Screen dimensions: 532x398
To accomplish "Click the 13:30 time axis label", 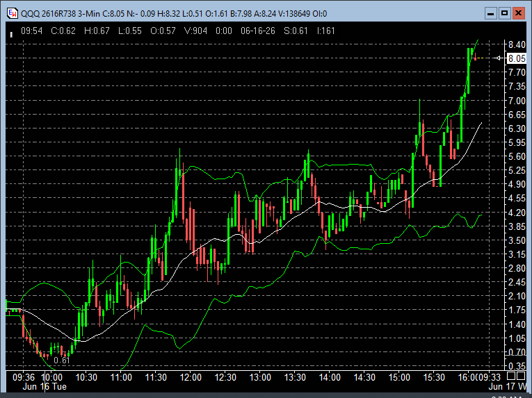I will [295, 377].
